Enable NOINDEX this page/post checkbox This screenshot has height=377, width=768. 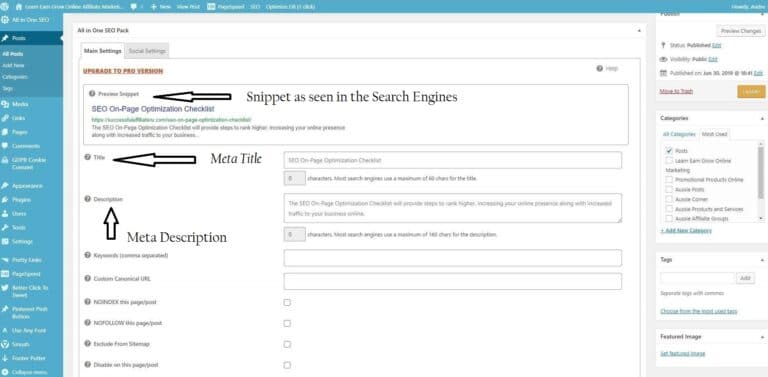tap(287, 303)
